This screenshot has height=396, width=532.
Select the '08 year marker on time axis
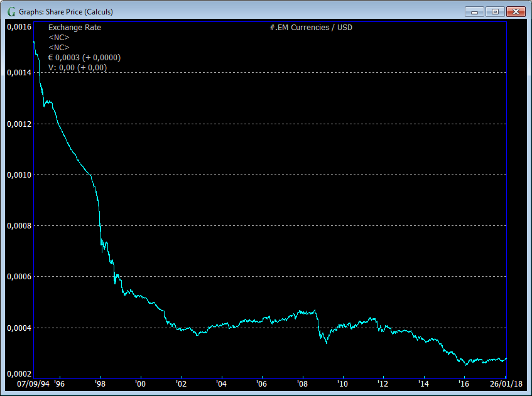point(302,383)
